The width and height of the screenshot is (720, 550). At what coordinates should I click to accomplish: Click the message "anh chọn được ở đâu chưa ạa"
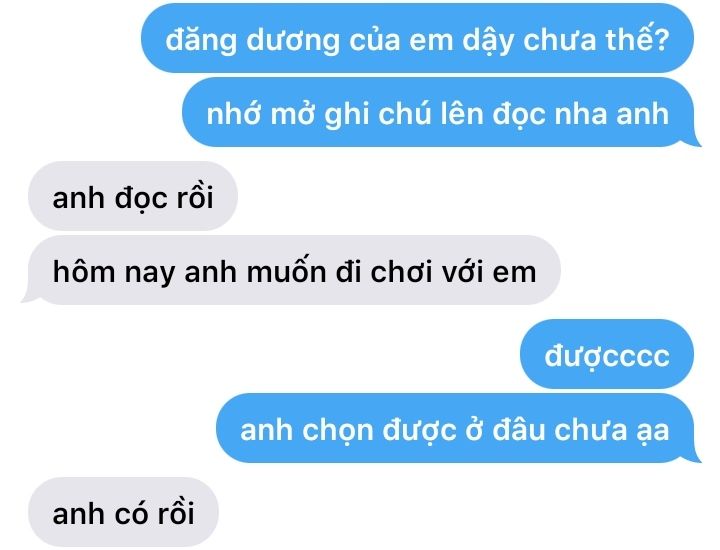[458, 429]
